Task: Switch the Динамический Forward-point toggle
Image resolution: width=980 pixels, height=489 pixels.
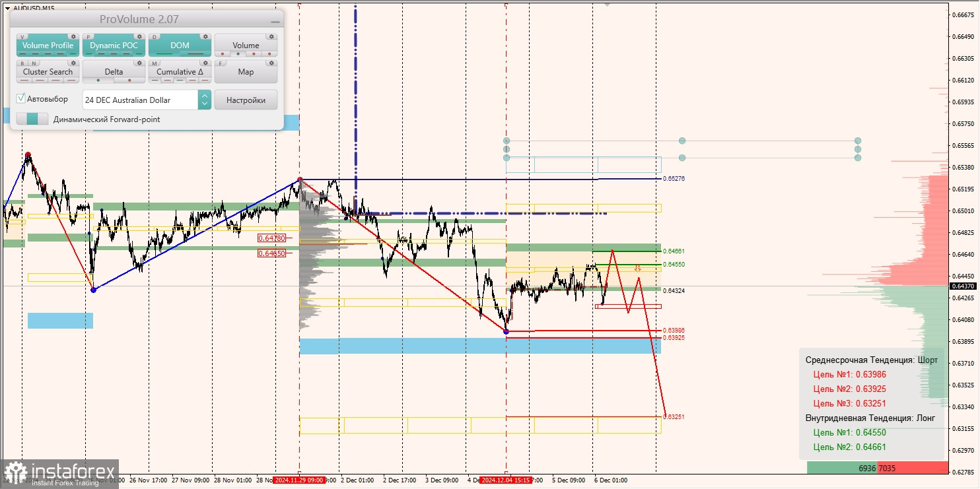Action: (x=32, y=119)
